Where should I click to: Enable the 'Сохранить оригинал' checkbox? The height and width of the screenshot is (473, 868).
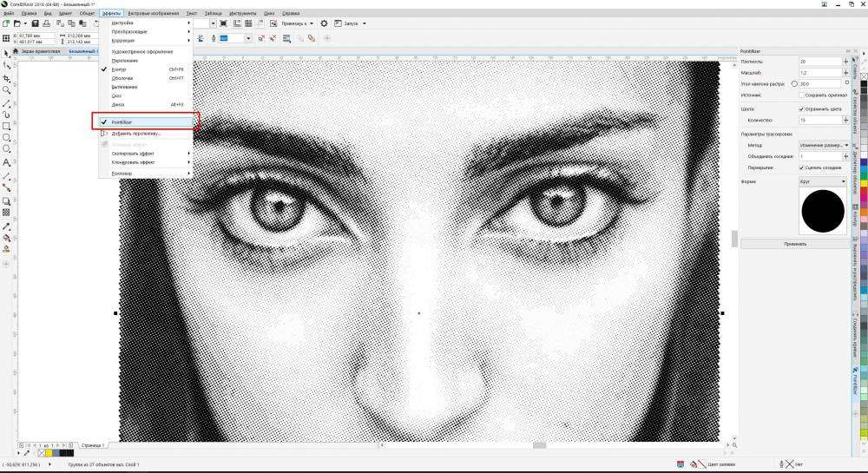[801, 95]
